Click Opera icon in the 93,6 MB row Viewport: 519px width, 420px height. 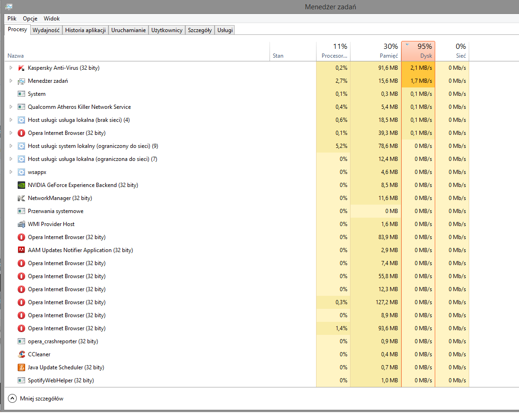click(21, 328)
